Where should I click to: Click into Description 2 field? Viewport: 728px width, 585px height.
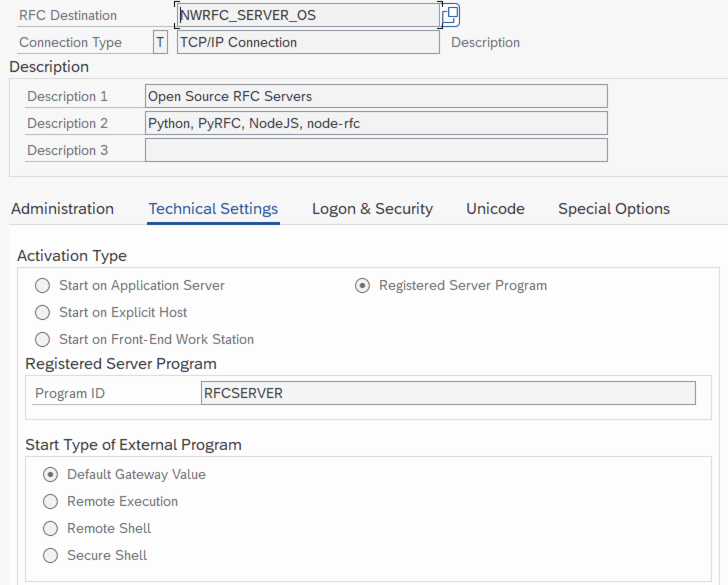pos(376,123)
